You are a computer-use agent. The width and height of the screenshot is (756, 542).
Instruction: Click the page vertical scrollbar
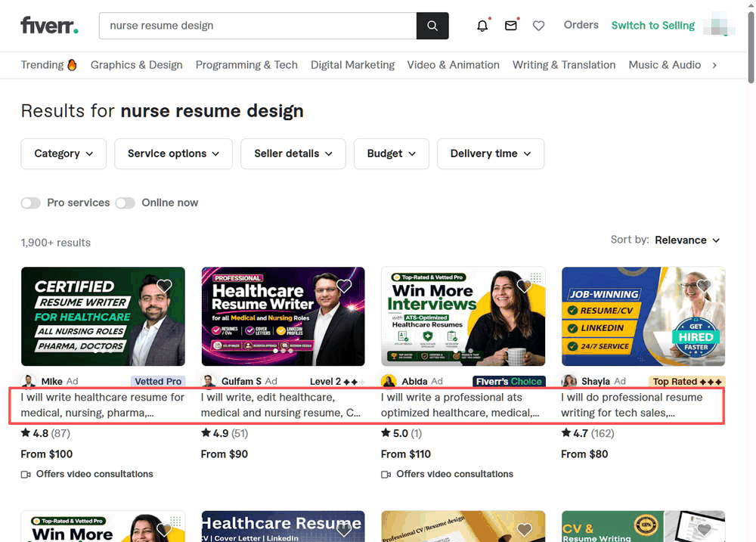(x=751, y=48)
